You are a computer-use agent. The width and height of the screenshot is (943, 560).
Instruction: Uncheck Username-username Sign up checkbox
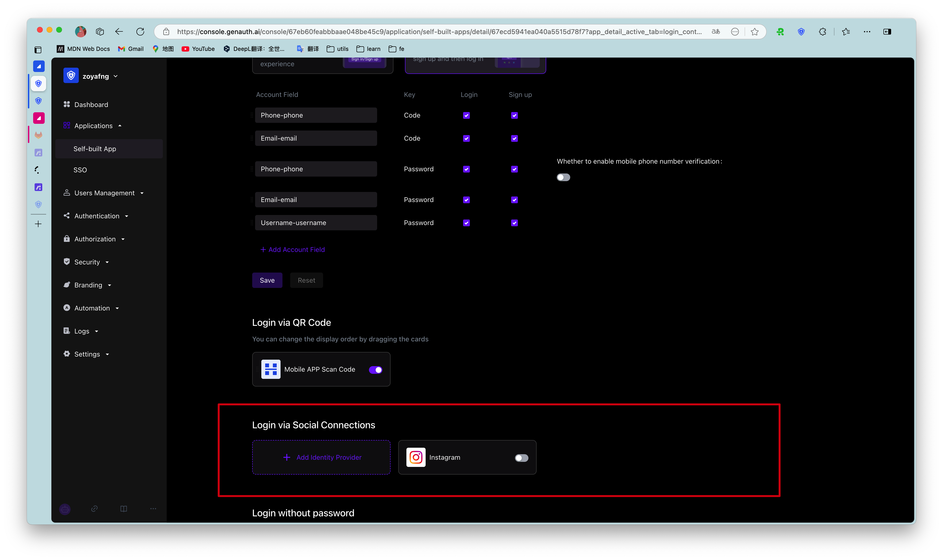coord(514,223)
